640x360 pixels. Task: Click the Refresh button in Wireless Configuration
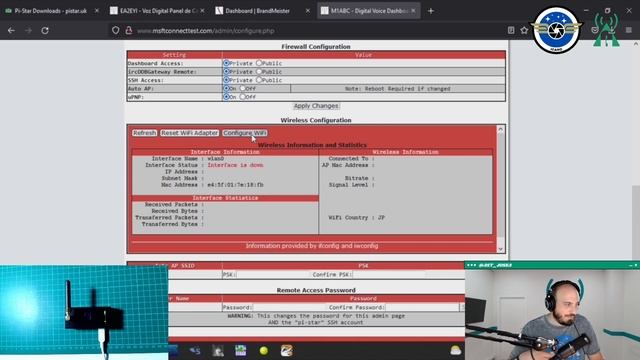[144, 133]
